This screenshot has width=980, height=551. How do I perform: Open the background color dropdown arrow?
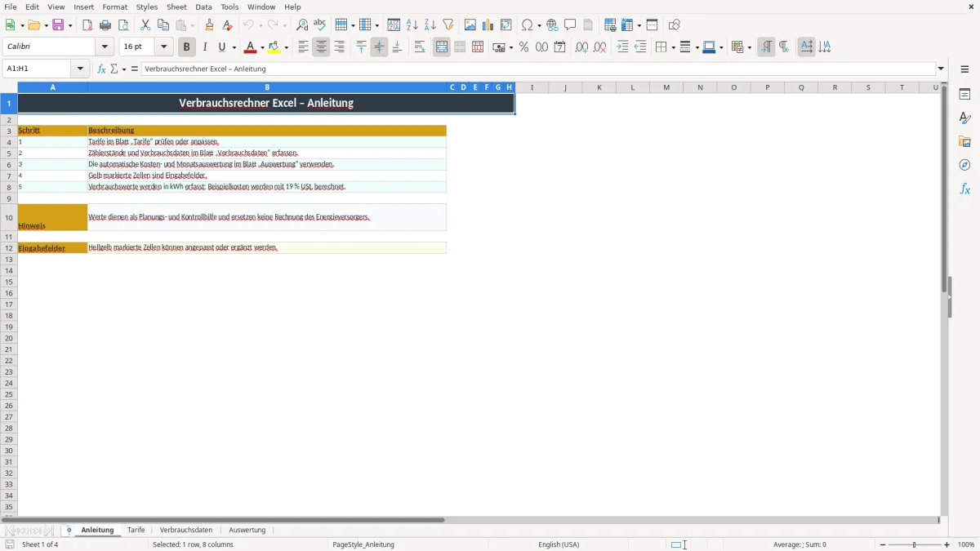pos(286,47)
